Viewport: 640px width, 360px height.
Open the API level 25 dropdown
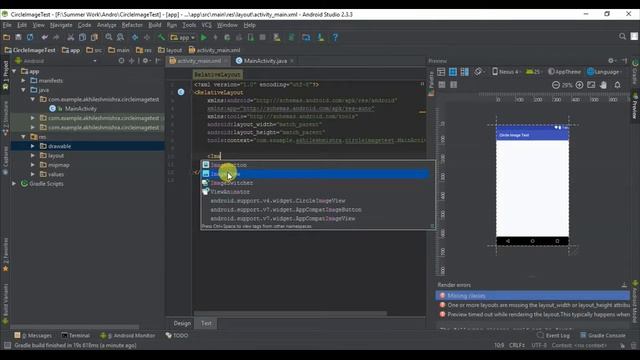click(534, 72)
